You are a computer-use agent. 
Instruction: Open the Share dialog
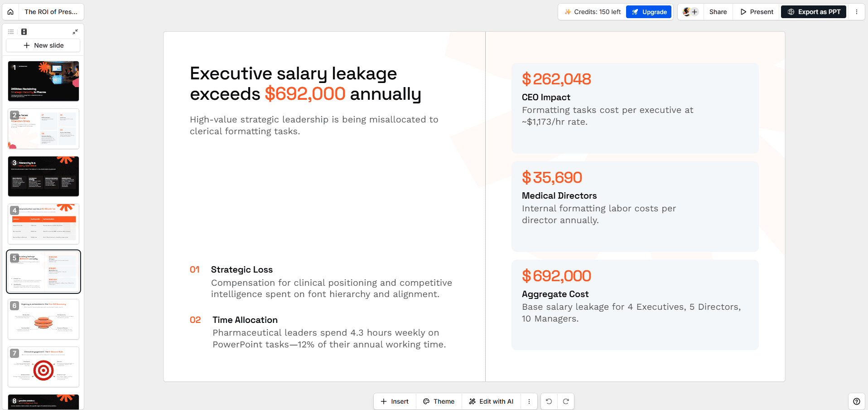point(718,12)
